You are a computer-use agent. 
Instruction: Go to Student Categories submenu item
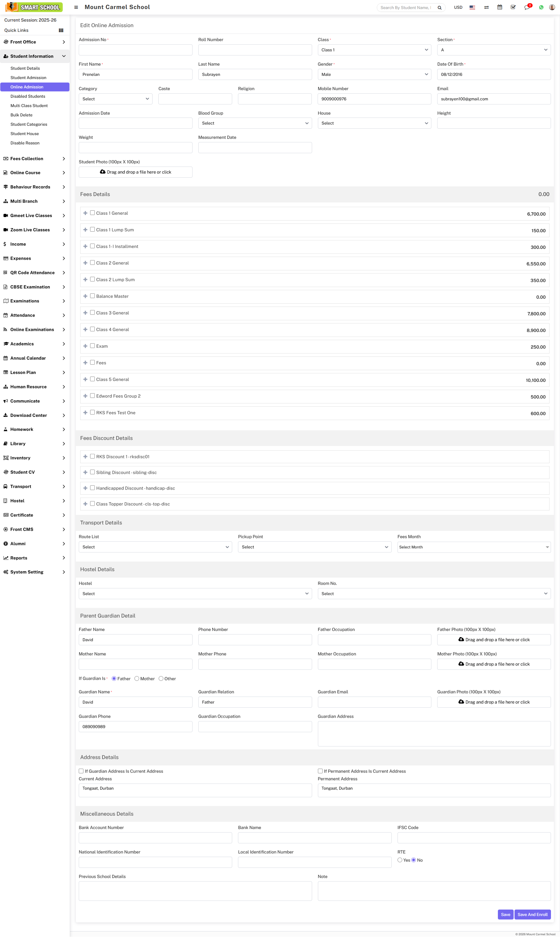click(x=29, y=125)
